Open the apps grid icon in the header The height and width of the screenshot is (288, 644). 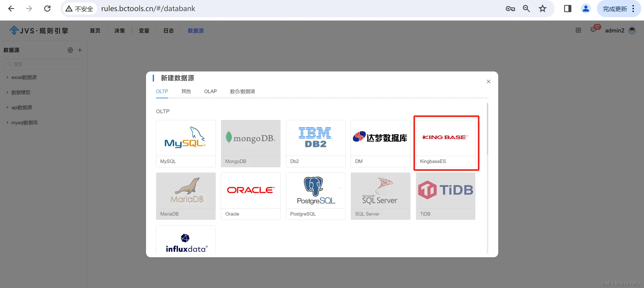578,30
